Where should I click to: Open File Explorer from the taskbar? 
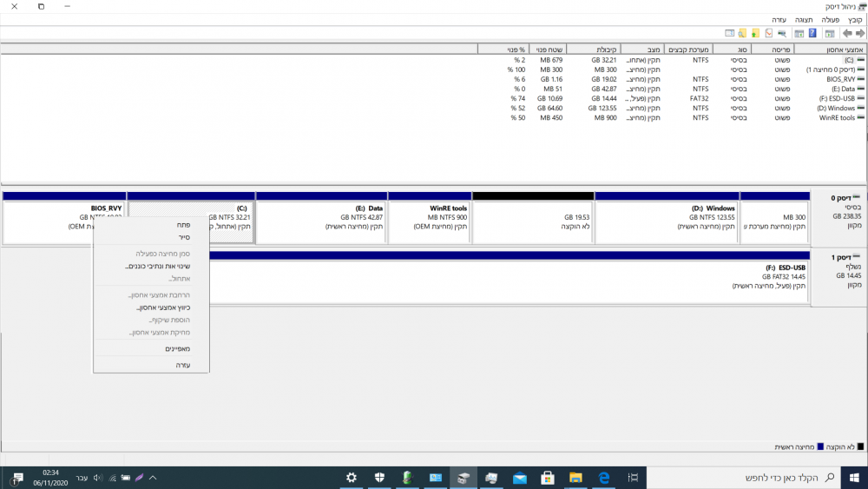pyautogui.click(x=575, y=478)
